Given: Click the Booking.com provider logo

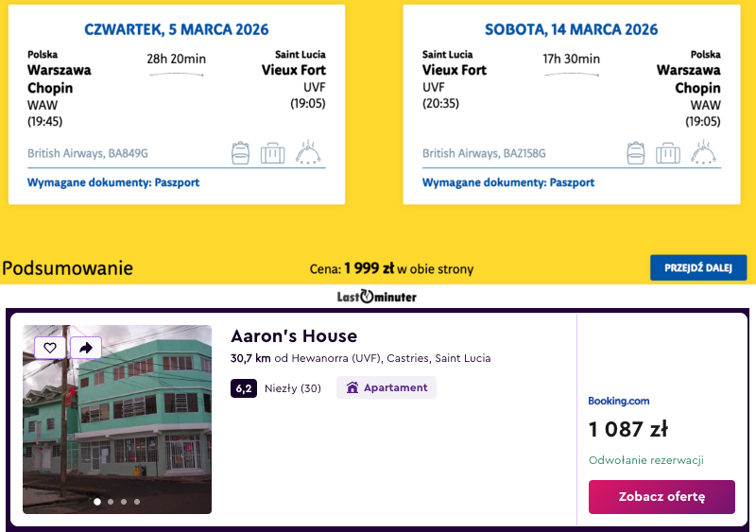Looking at the screenshot, I should [618, 401].
